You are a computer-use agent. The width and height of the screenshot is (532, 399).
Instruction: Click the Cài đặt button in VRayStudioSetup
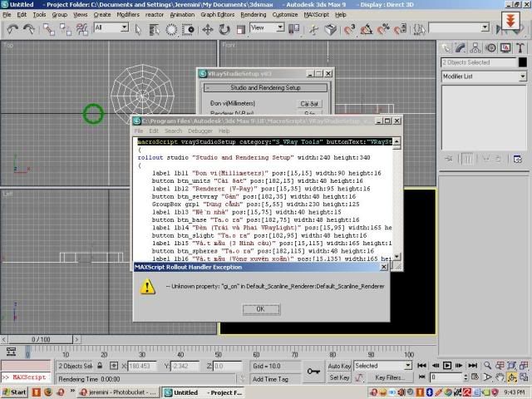(309, 104)
